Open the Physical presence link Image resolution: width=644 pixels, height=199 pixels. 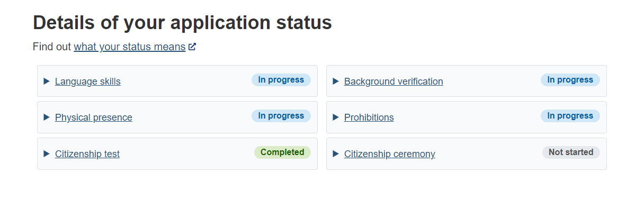[94, 117]
